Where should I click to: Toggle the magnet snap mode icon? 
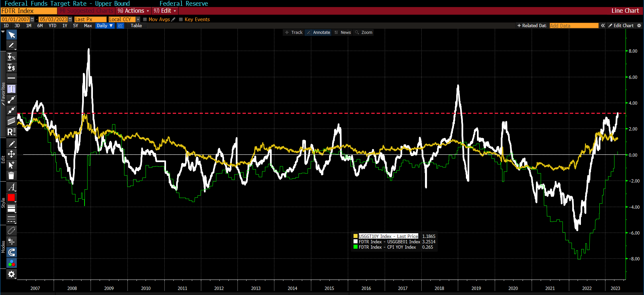[x=11, y=252]
